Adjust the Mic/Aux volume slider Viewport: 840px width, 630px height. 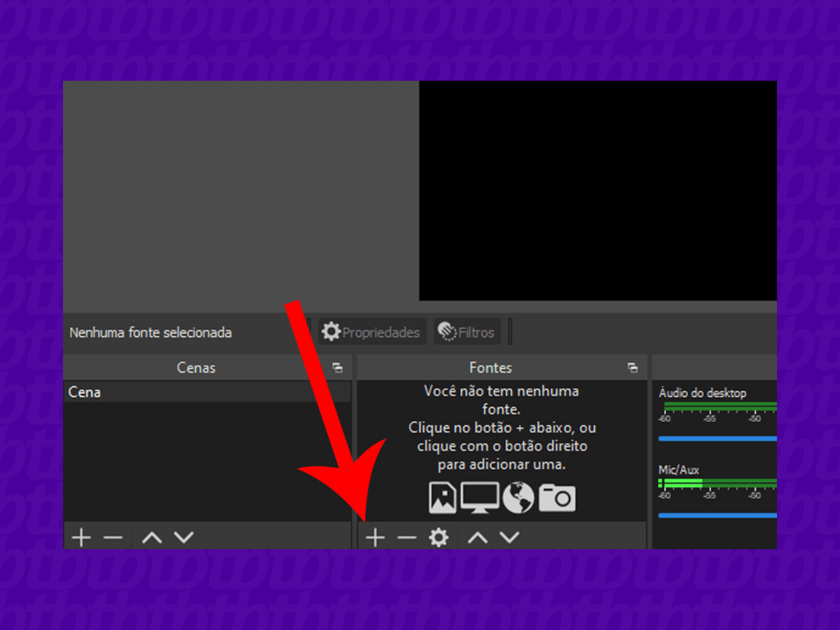pos(716,515)
